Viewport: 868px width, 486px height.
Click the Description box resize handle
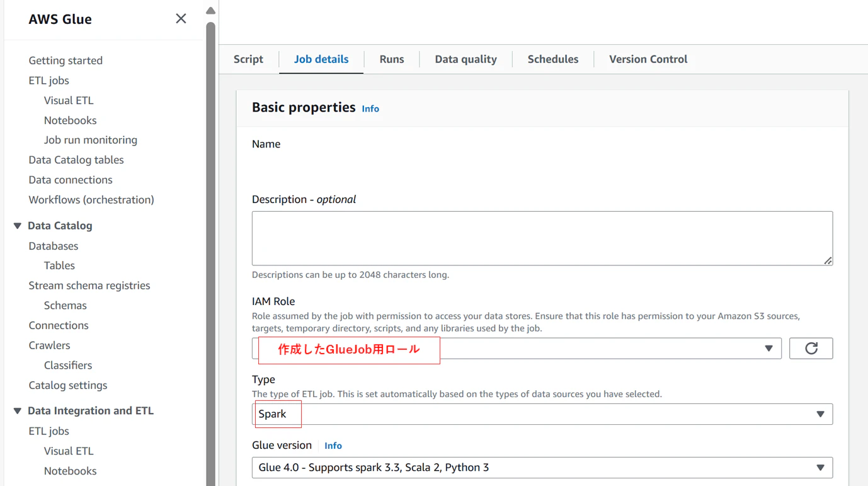(x=828, y=260)
